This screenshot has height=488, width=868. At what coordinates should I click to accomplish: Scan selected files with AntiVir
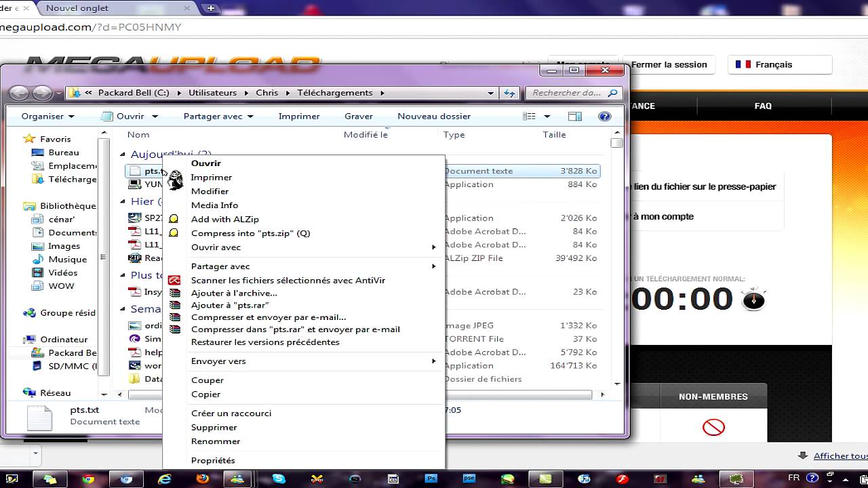288,280
